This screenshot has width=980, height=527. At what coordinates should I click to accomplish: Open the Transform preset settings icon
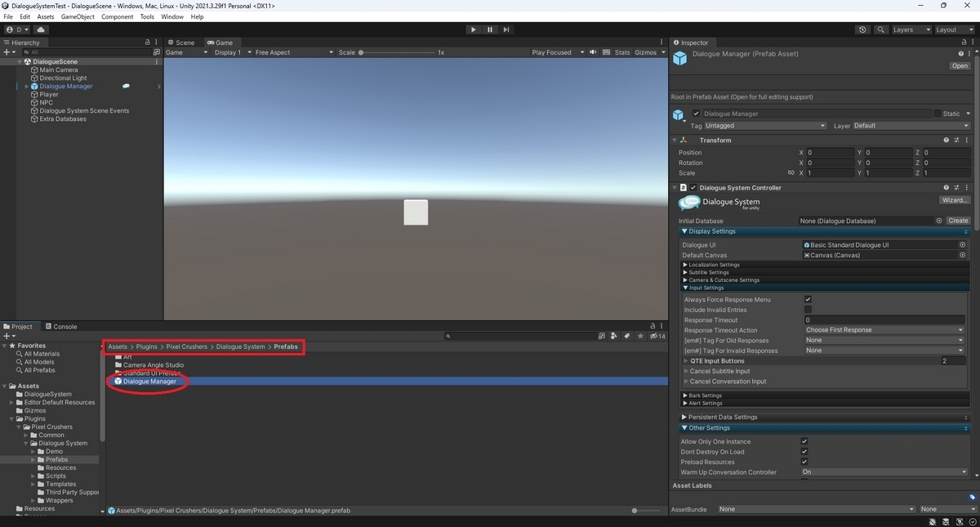(956, 140)
